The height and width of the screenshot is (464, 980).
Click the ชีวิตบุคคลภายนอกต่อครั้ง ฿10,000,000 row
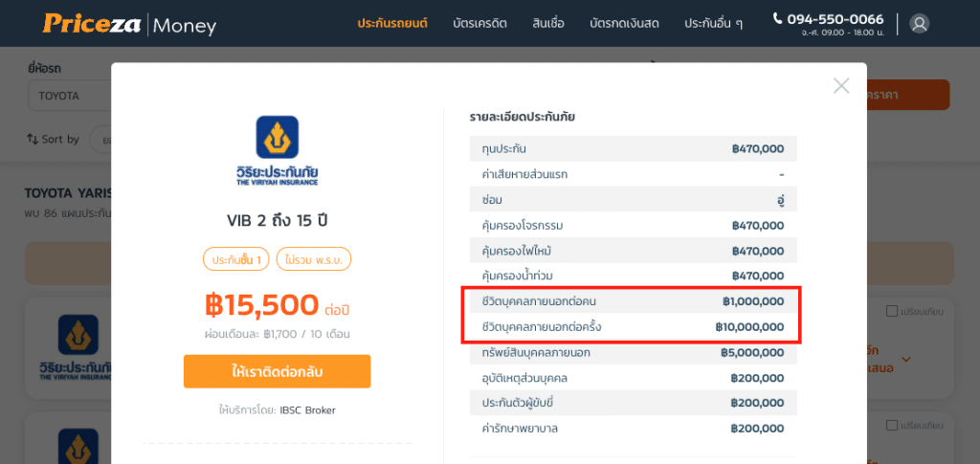(634, 326)
